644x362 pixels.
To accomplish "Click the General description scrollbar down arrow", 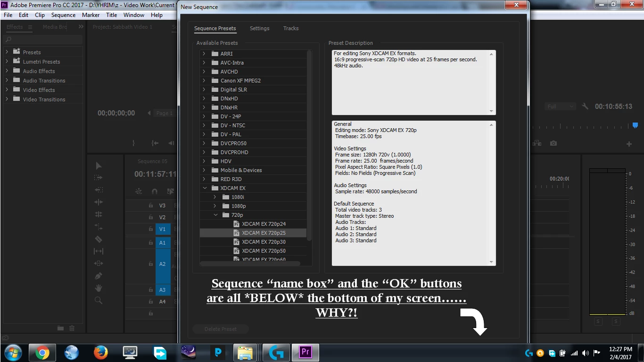I will 491,262.
